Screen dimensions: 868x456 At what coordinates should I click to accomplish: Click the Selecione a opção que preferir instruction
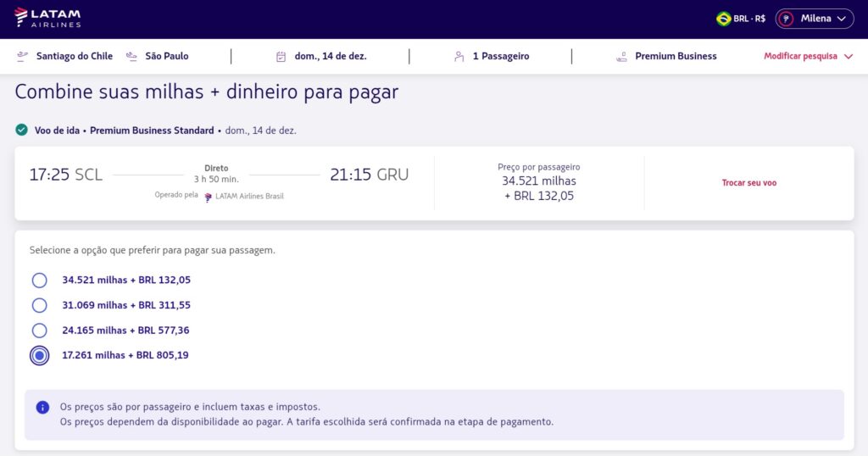153,250
